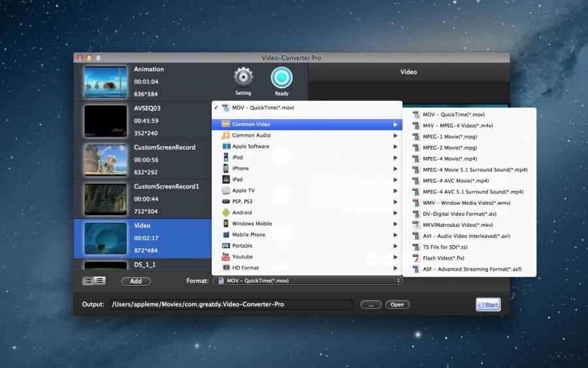
Task: Click the Start conversion button
Action: click(488, 305)
